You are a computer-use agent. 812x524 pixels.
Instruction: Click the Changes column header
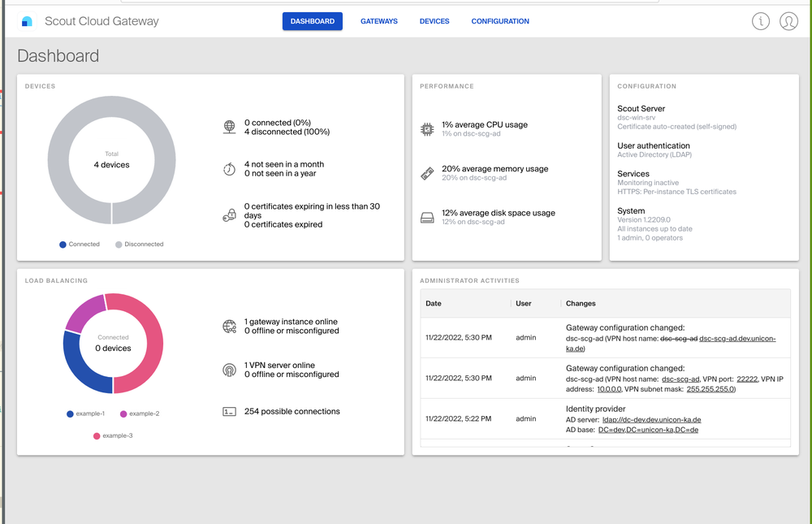[x=581, y=304]
